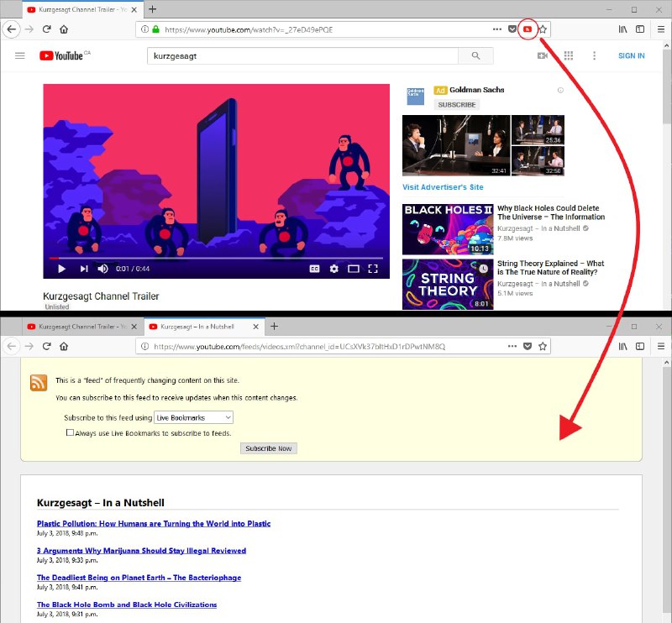Select the 'Kurzgesagt – In a Nutshell' tab
Image resolution: width=672 pixels, height=623 pixels.
tap(202, 327)
